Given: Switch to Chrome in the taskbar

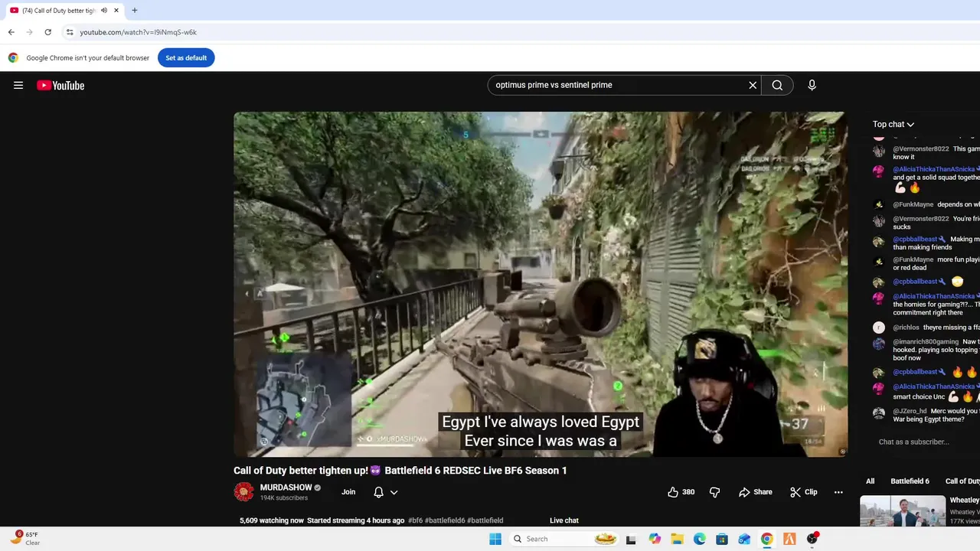Looking at the screenshot, I should click(x=766, y=539).
